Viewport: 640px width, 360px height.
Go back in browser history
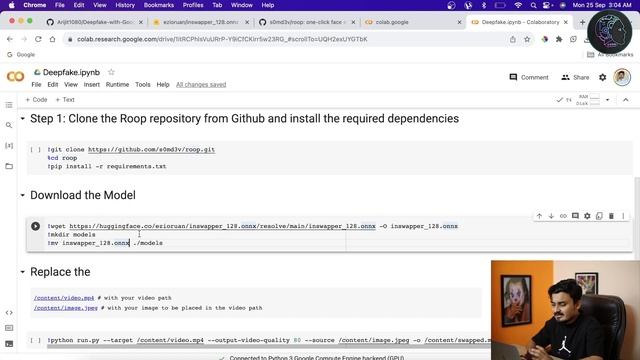click(10, 39)
